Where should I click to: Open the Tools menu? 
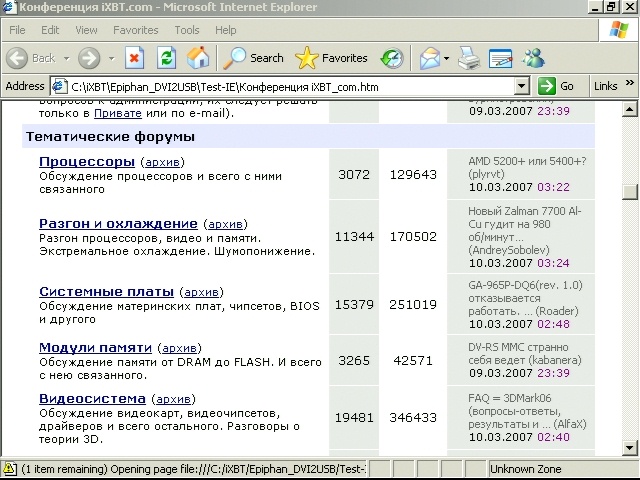[x=186, y=30]
